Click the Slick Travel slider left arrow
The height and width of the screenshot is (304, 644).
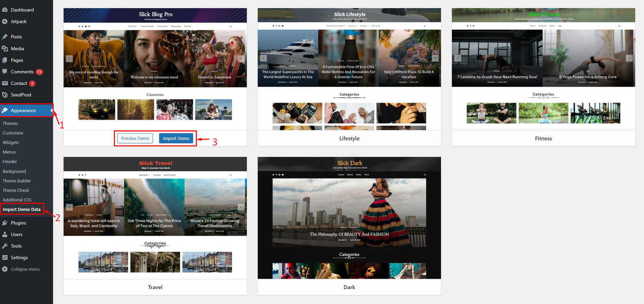[x=69, y=207]
